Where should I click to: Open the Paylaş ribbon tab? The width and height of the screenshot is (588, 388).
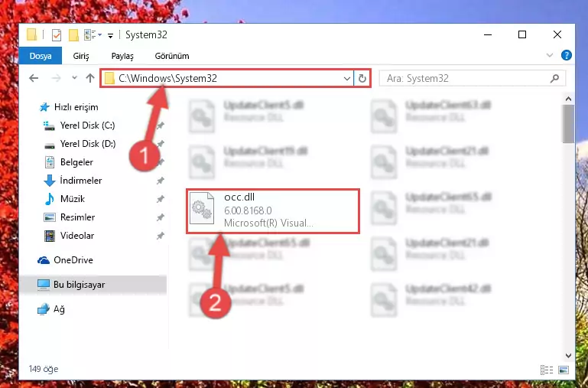click(122, 56)
